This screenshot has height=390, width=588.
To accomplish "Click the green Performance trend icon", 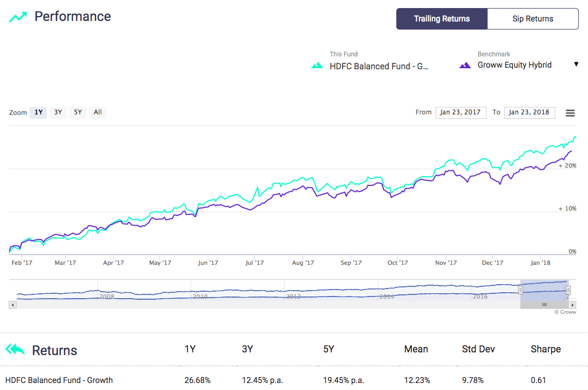I will pyautogui.click(x=17, y=16).
